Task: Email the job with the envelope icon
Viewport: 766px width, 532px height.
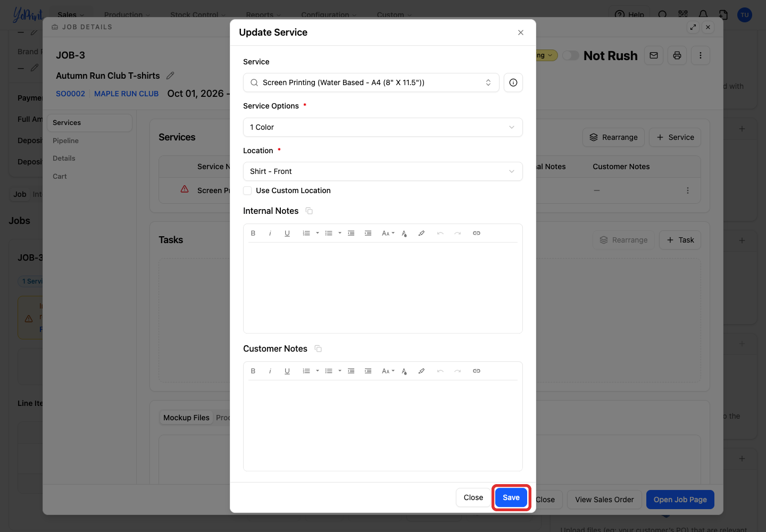Action: pos(654,55)
